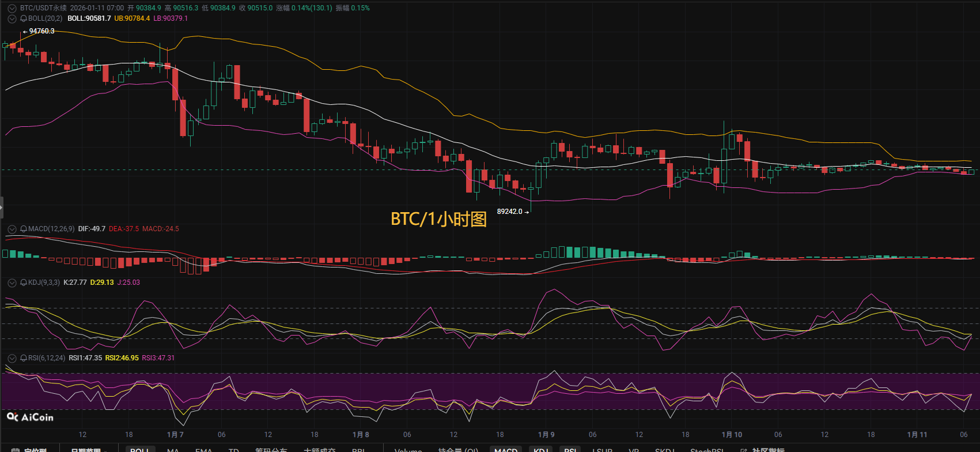The width and height of the screenshot is (980, 452).
Task: Click the 收 90515.0 close price value
Action: click(256, 8)
